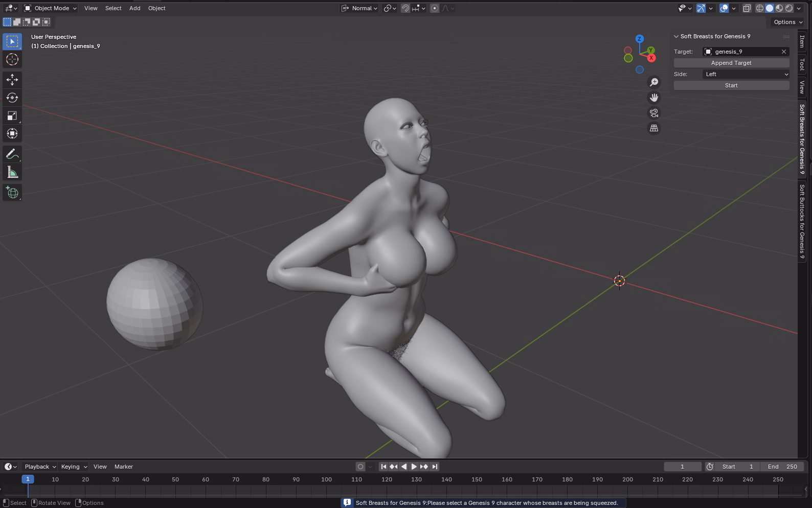
Task: Choose the Scale tool
Action: 12,116
